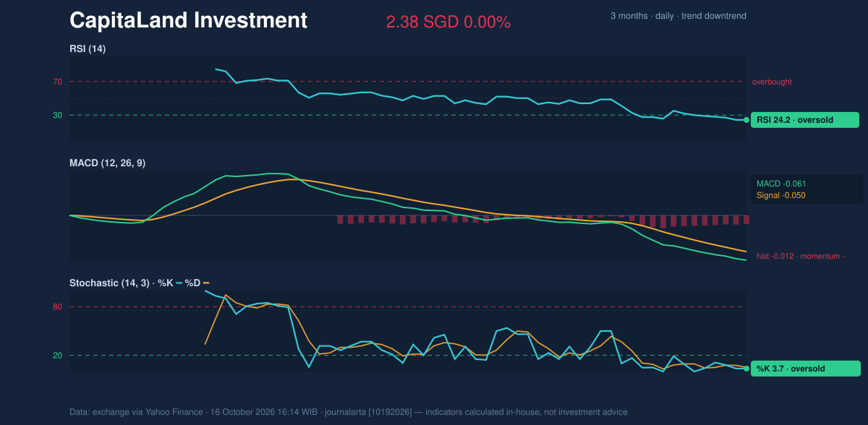Click the RSI axis label 70
Viewport: 868px width, 425px height.
coord(57,82)
